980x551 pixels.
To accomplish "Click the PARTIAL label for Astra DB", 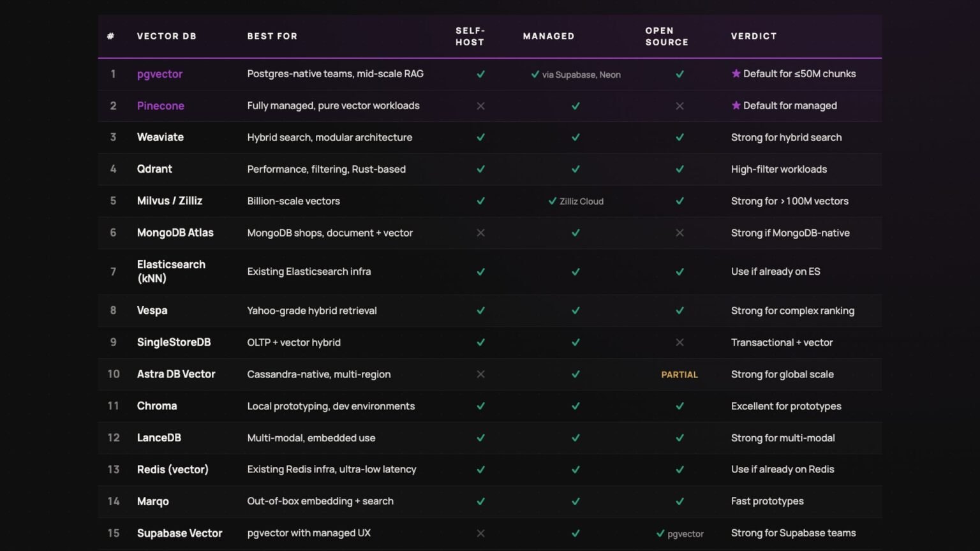I will point(679,375).
